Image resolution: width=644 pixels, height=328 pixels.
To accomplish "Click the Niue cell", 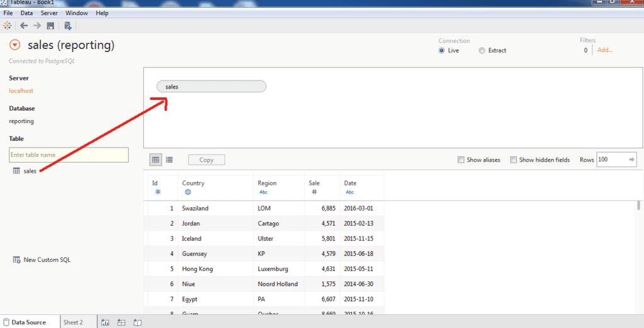I will (216, 284).
